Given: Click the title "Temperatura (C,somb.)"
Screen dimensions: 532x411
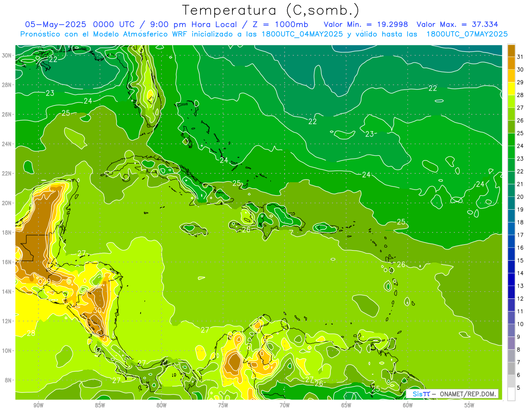Looking at the screenshot, I should coord(270,10).
